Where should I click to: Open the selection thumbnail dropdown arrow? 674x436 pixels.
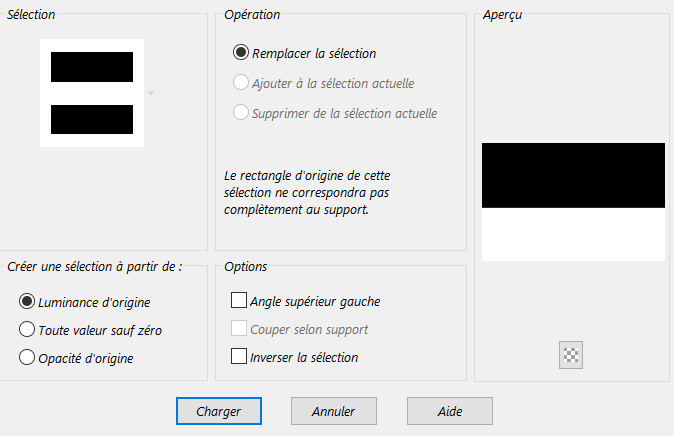(150, 93)
